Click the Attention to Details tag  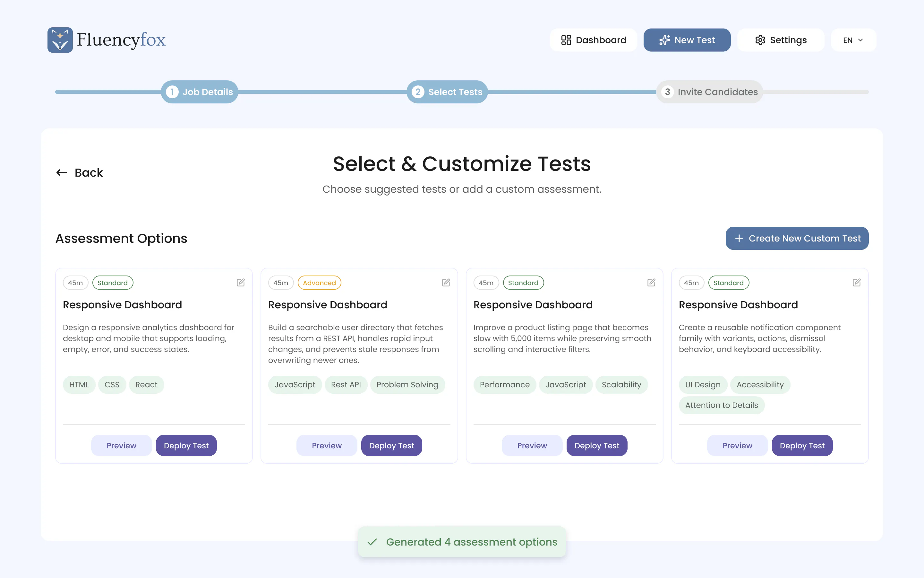[722, 405]
